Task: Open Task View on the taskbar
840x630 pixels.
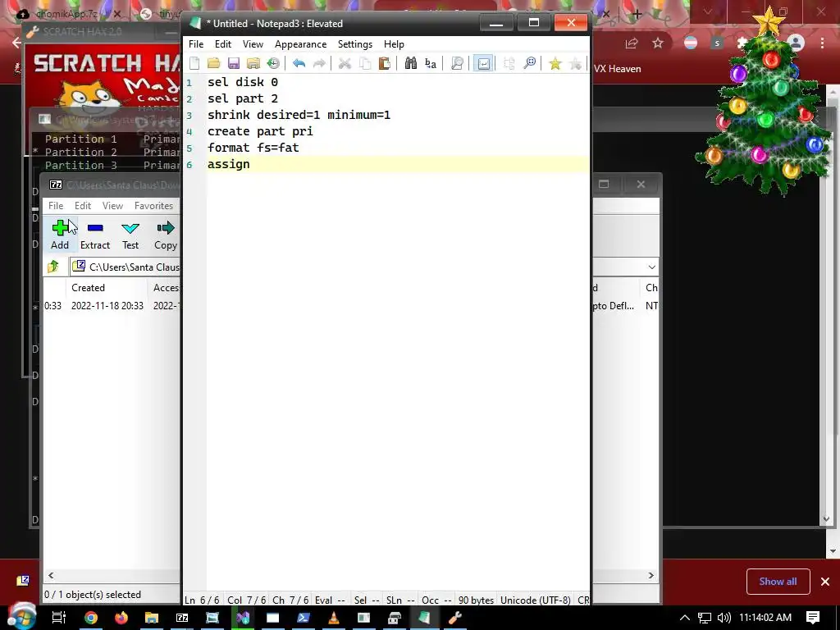Action: coord(58,617)
